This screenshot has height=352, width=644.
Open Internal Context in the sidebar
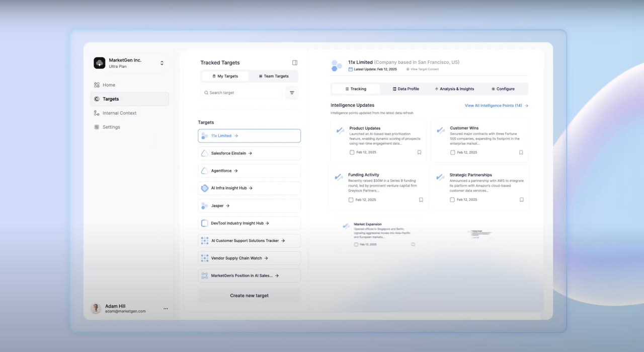click(x=129, y=113)
